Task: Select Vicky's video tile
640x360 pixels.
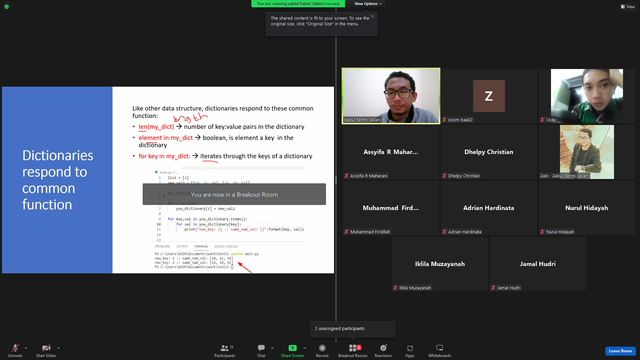Action: pos(587,96)
